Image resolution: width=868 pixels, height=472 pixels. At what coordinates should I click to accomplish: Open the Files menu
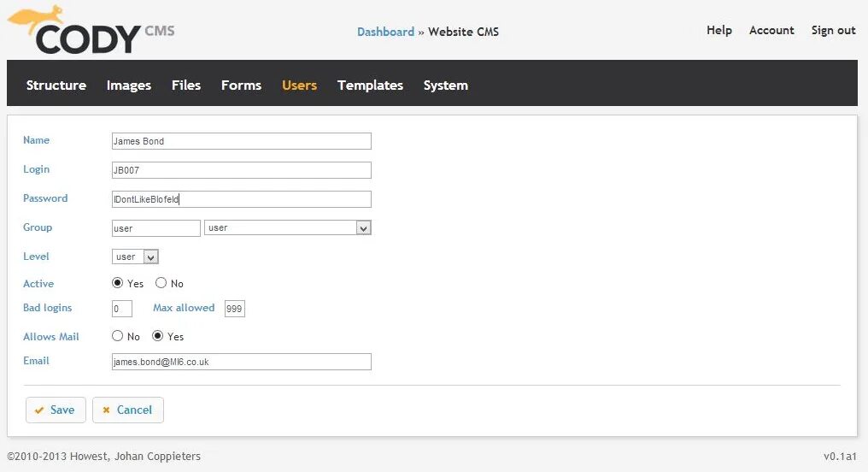coord(186,85)
